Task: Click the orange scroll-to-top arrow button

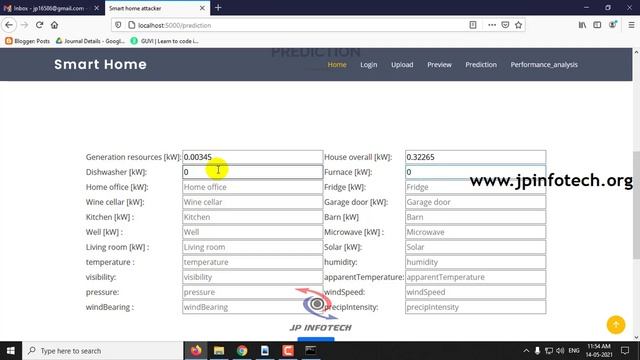Action: pos(616,325)
